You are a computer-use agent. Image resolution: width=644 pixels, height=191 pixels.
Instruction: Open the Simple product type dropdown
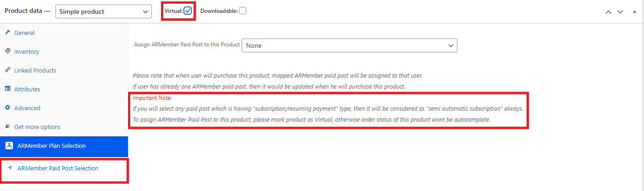point(104,11)
